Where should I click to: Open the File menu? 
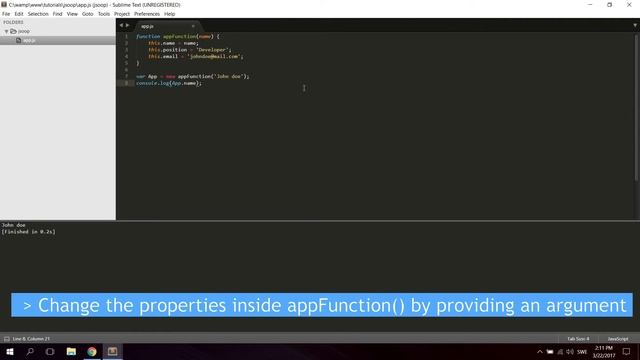pyautogui.click(x=6, y=14)
